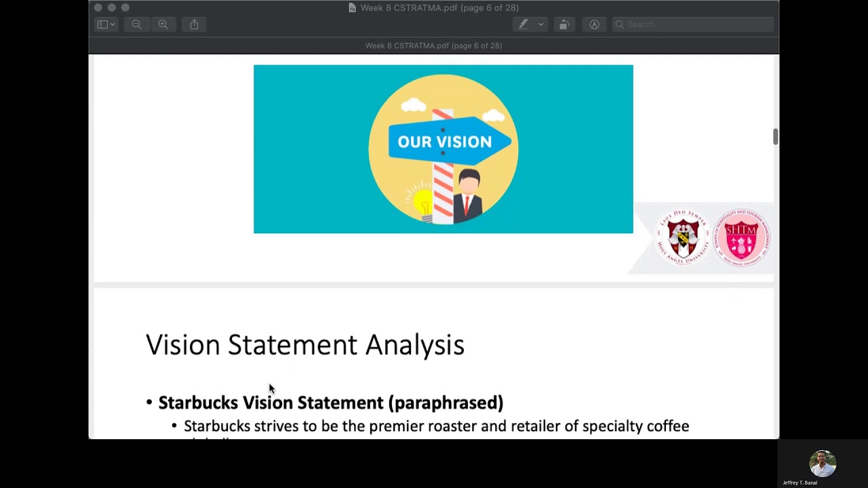Close the Preview window
868x488 pixels.
(98, 7)
